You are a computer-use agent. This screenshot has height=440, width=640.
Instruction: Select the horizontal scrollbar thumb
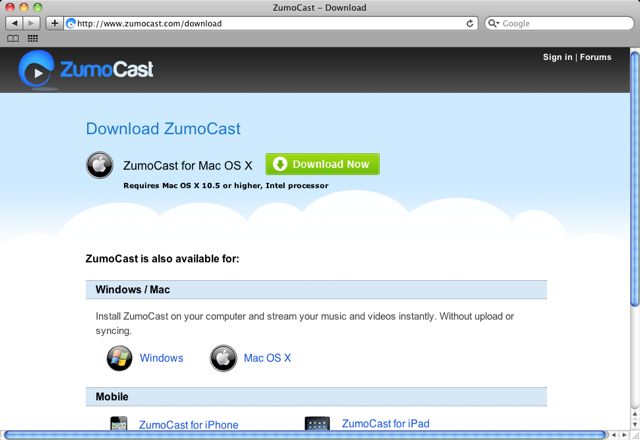point(305,435)
